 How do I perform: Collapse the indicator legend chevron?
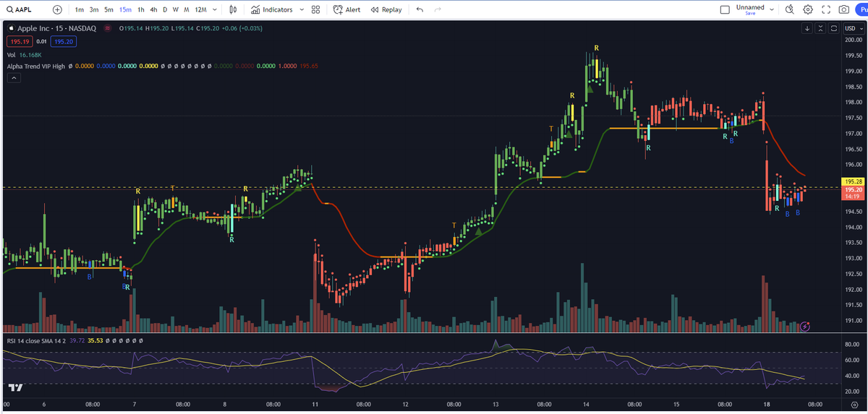point(12,78)
